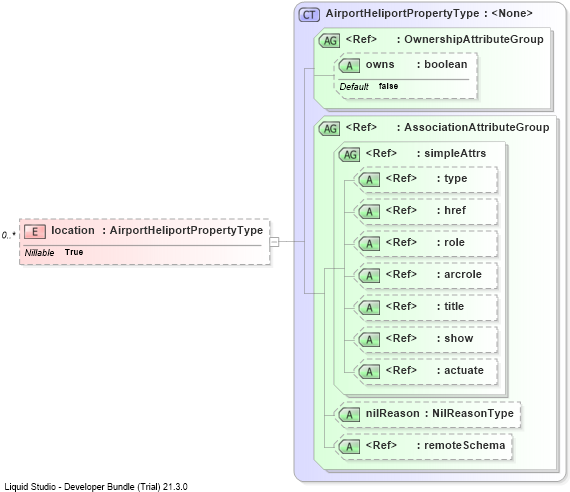
Task: Select the 'show' attribute reference text
Action: pyautogui.click(x=459, y=338)
